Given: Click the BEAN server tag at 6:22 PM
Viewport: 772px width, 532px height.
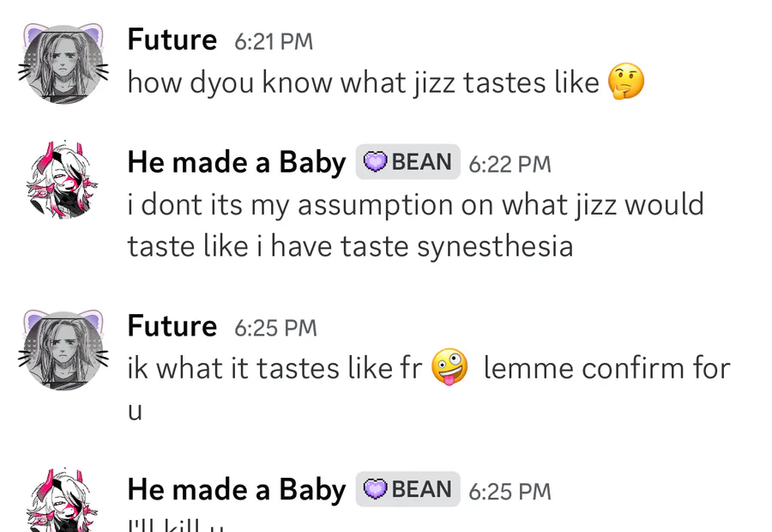Looking at the screenshot, I should pos(408,162).
